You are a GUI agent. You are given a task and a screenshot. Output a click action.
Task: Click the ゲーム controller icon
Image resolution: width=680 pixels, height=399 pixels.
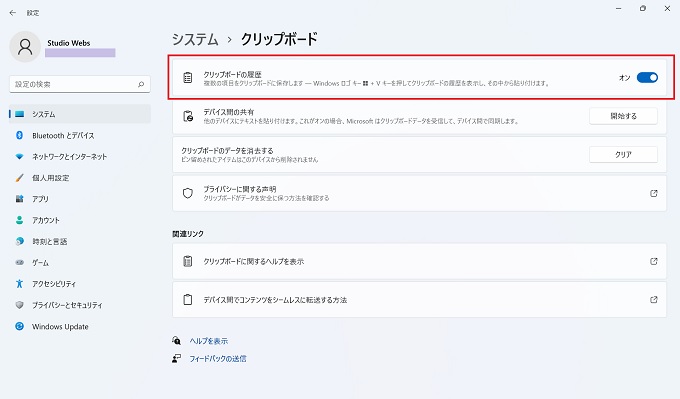(x=20, y=262)
